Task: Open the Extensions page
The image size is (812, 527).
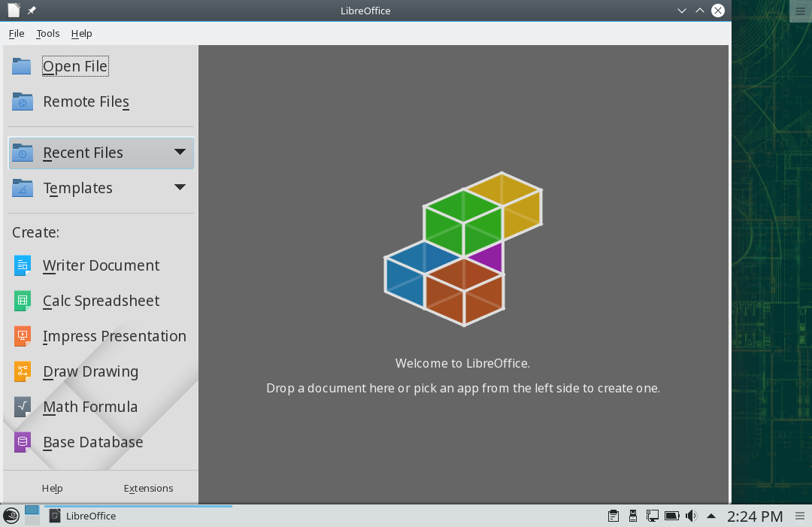Action: [x=148, y=488]
